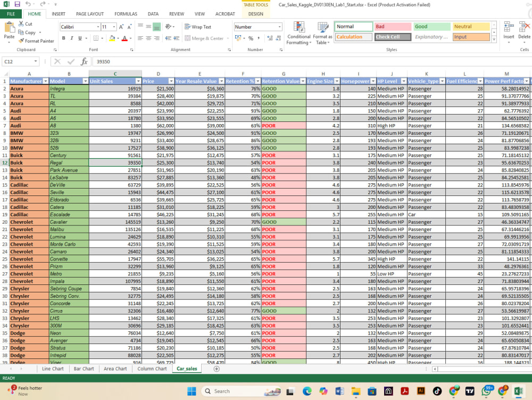Decrease font size with the smaller A icon
This screenshot has height=400, width=532.
(129, 27)
